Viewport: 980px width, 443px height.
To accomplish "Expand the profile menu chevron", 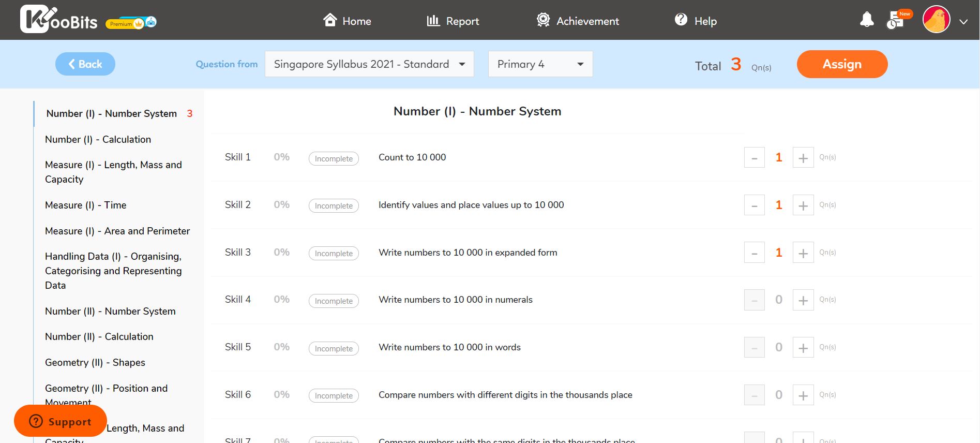I will (x=963, y=22).
